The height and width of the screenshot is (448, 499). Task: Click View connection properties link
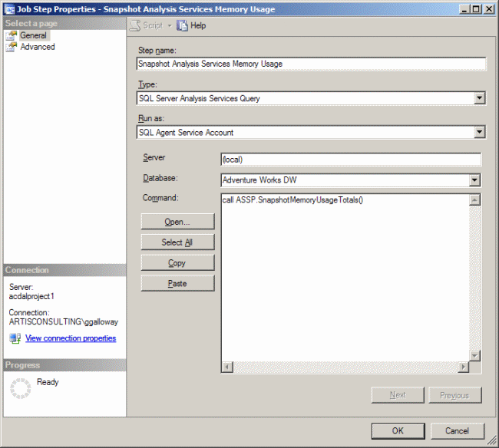(71, 338)
